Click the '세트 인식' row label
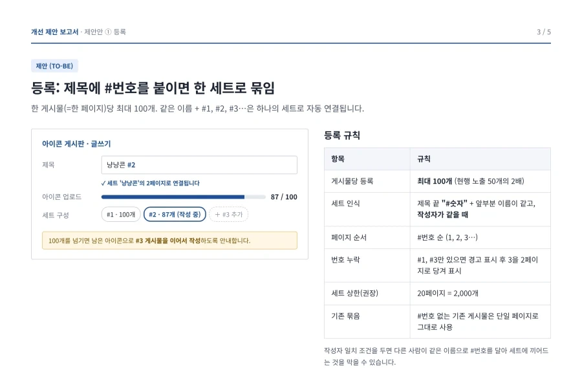 pyautogui.click(x=345, y=203)
